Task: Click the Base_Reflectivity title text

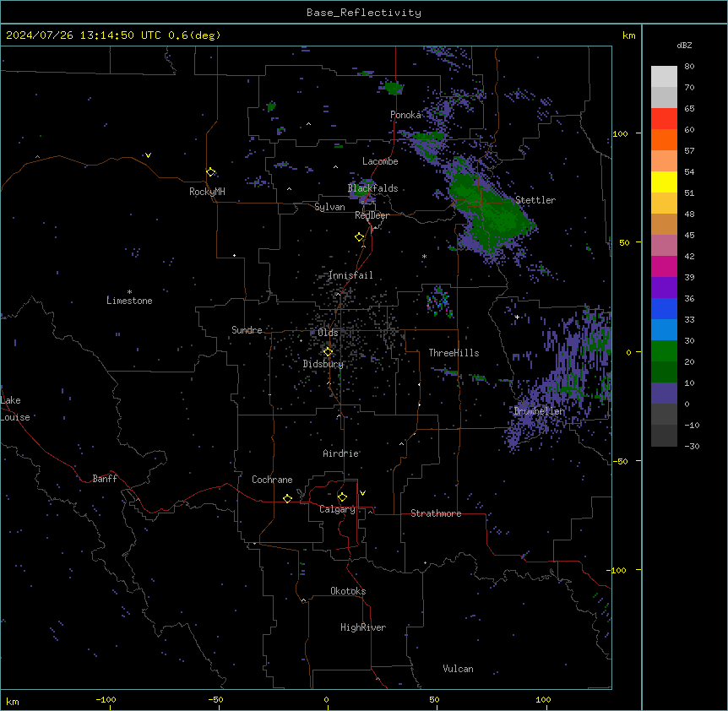Action: click(x=364, y=13)
